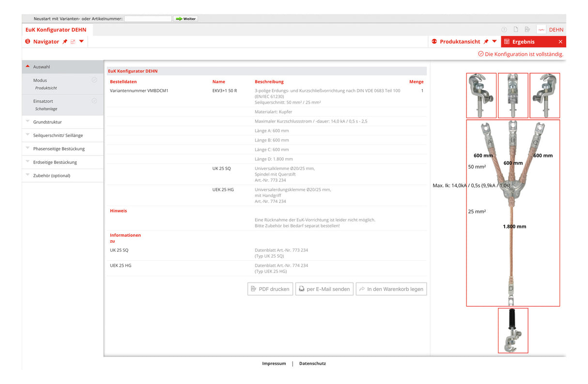Click the DEHN logo icon
This screenshot has height=384, width=588.
[x=541, y=30]
